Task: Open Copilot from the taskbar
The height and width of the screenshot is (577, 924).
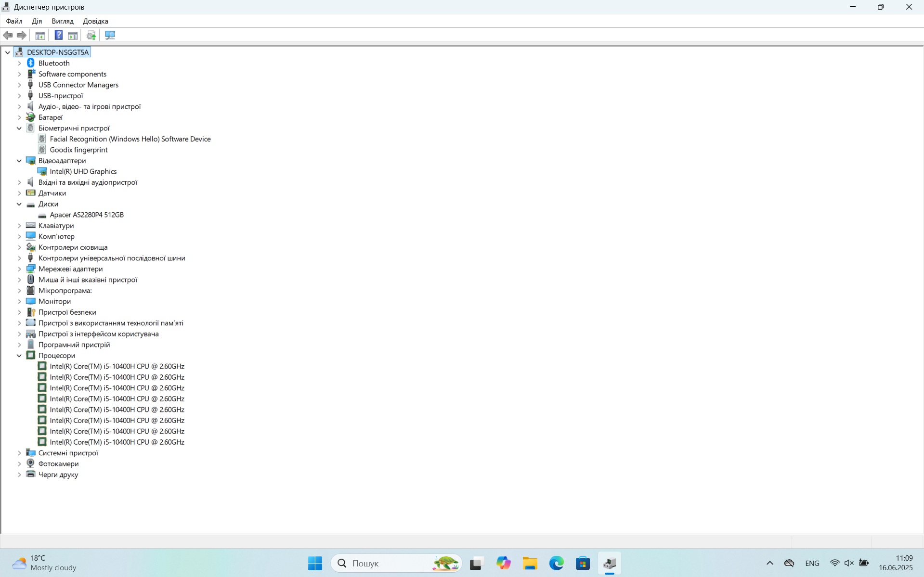Action: [x=503, y=563]
